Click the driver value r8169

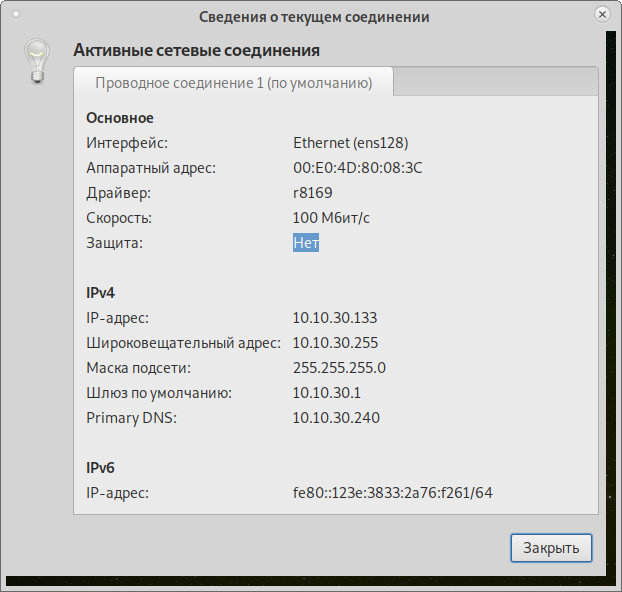click(x=312, y=193)
